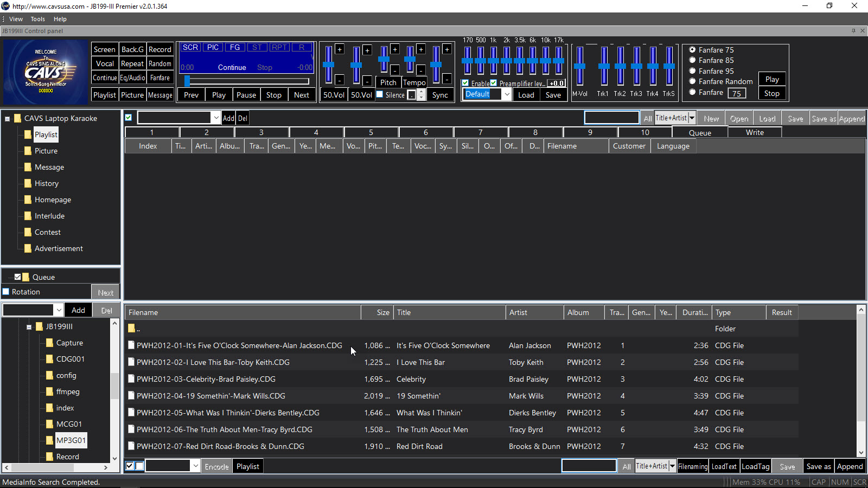Select the Fanfare 95 radio button
Screen dimensions: 868x488
click(x=692, y=71)
